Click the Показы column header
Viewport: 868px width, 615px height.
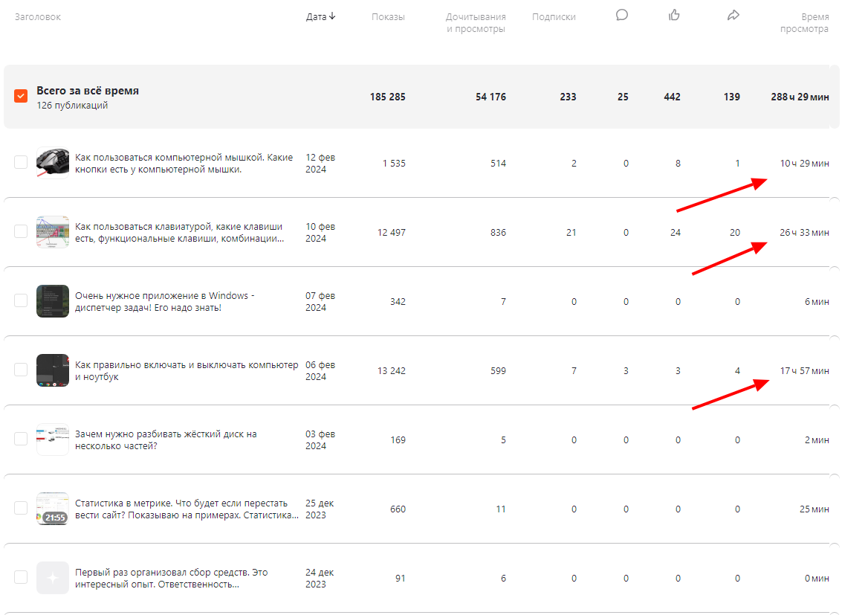click(x=388, y=16)
